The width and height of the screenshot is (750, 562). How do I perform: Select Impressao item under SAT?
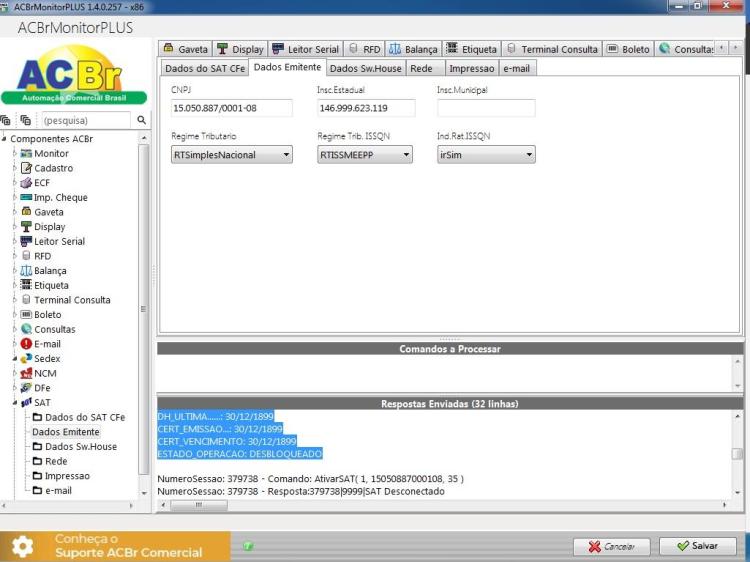(67, 476)
